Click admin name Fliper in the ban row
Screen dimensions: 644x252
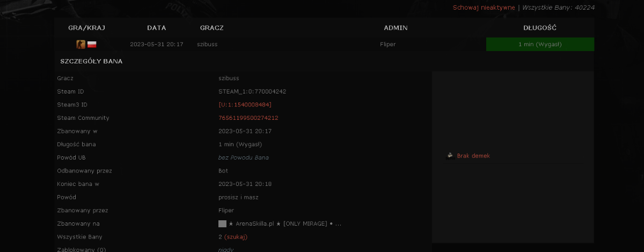pos(387,44)
